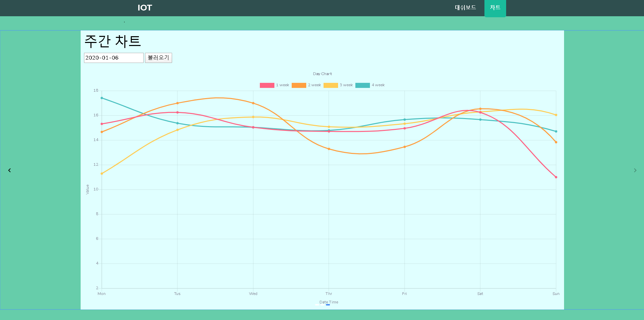644x320 pixels.
Task: Click the 1 week data point at Sun
Action: pos(556,177)
